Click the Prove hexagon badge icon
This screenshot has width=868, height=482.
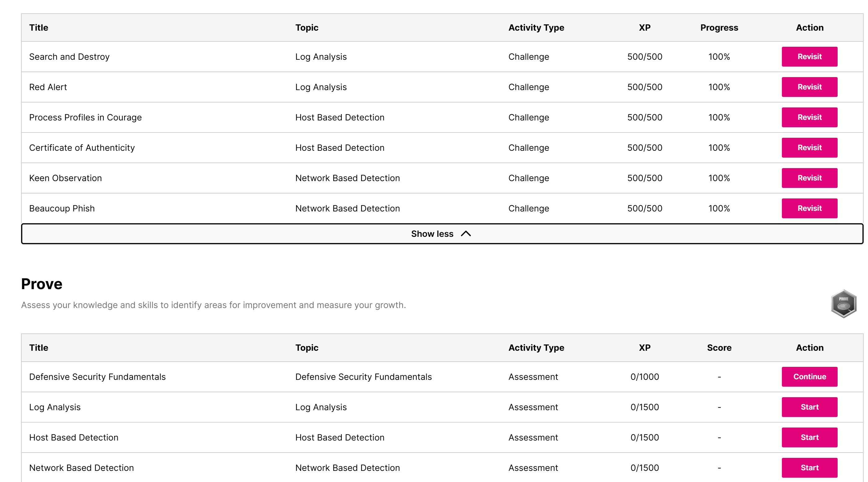pos(844,303)
